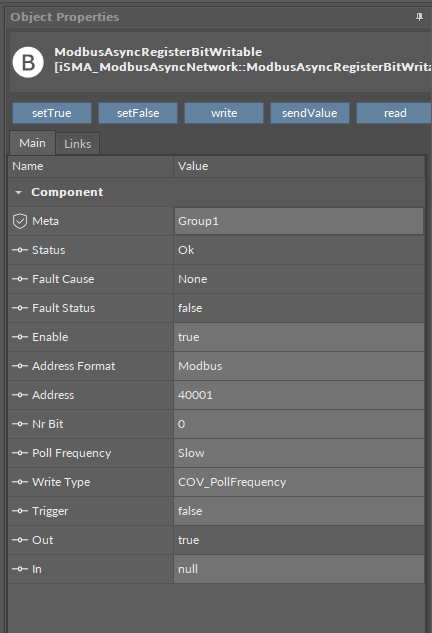Click the Value column header

pos(299,166)
